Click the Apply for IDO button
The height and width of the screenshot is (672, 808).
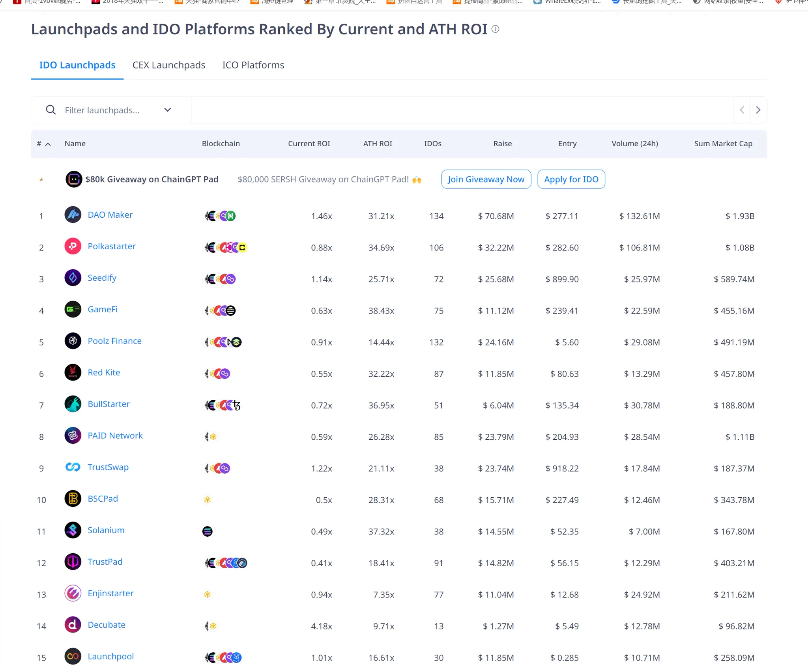(571, 179)
